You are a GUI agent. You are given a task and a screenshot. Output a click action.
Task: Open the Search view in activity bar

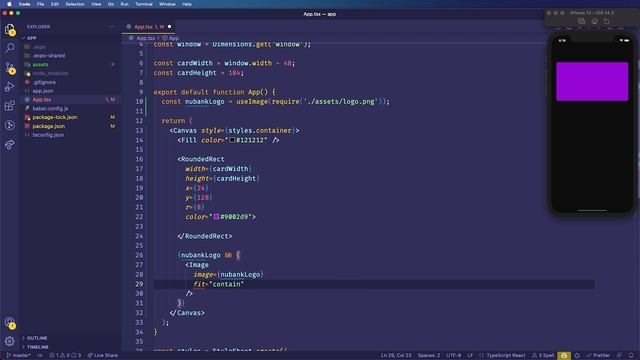[x=10, y=48]
